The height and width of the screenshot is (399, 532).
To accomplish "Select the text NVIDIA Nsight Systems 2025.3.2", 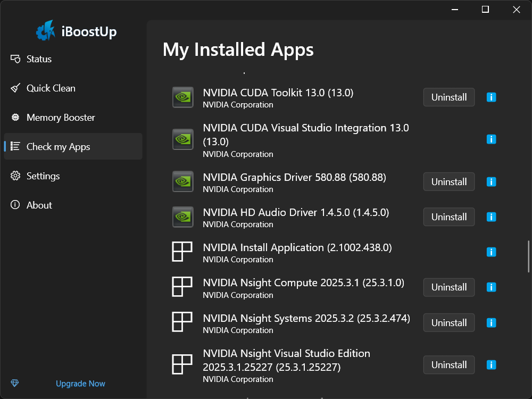I will [279, 318].
